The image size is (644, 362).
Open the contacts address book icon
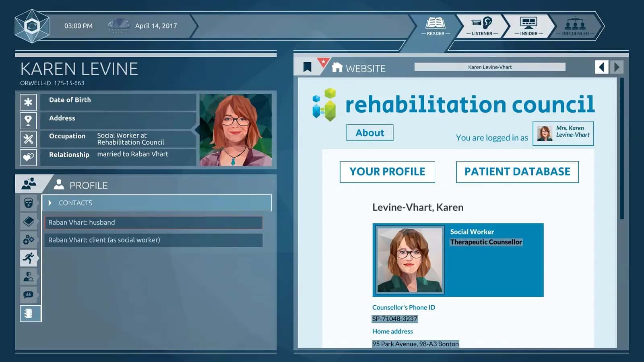click(29, 313)
